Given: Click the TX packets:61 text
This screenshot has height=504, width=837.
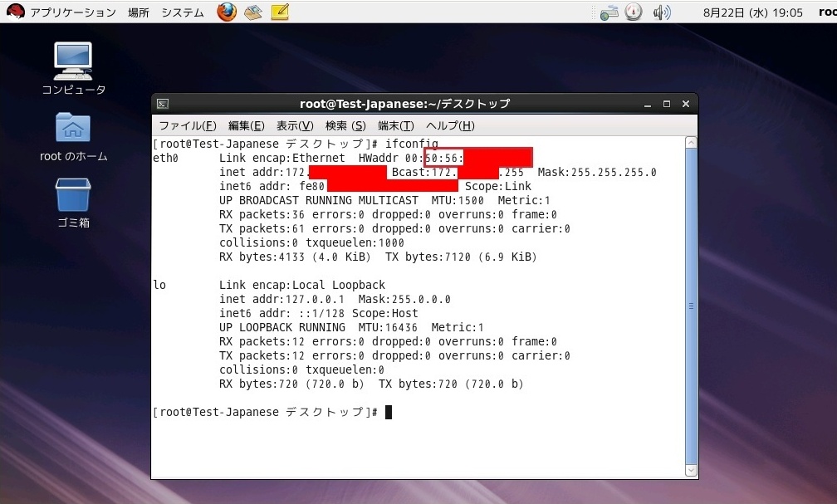Looking at the screenshot, I should click(x=262, y=229).
